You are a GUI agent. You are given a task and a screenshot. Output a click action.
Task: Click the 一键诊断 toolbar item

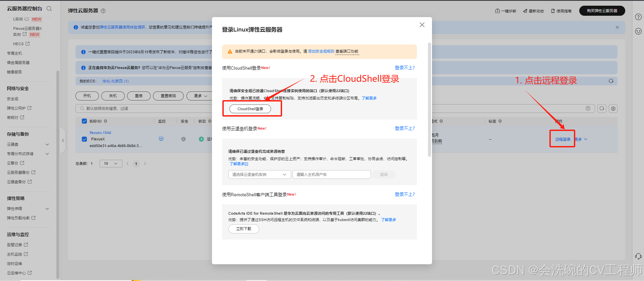click(505, 11)
